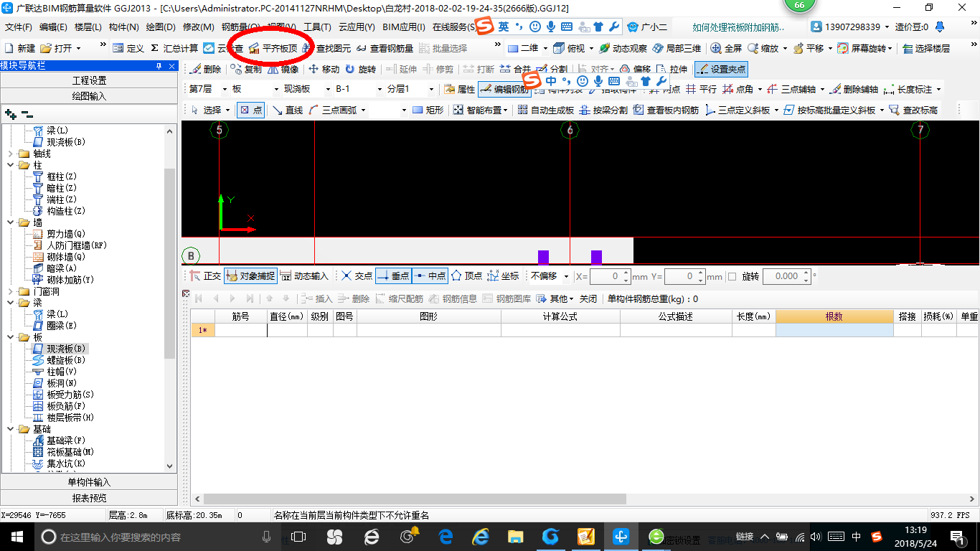Viewport: 980px width, 551px height.
Task: Open the 楼层(L) menu
Action: 88,27
